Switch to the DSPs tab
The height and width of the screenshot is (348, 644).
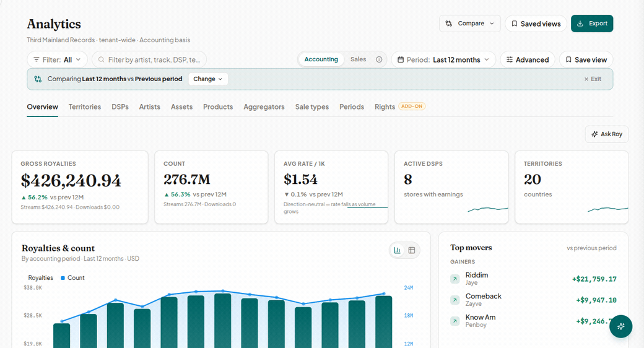pyautogui.click(x=120, y=107)
